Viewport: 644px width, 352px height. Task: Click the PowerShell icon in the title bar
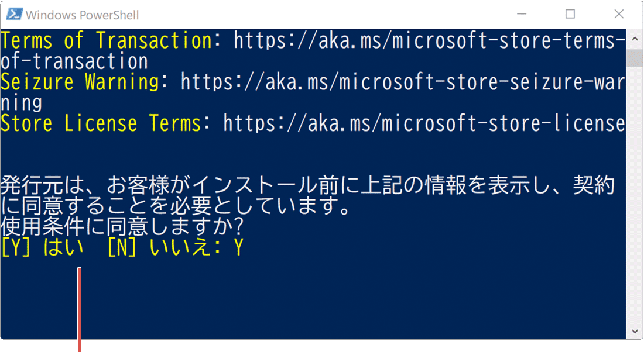[14, 14]
